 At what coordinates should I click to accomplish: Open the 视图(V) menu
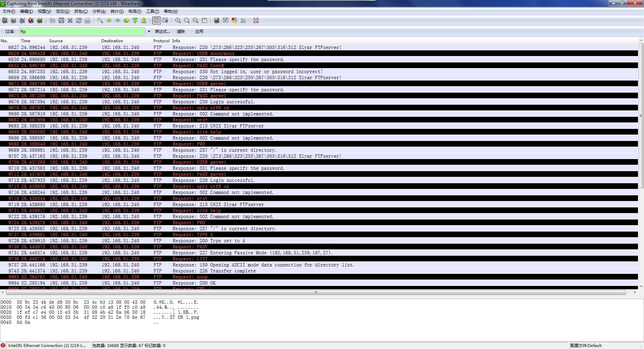pos(44,11)
